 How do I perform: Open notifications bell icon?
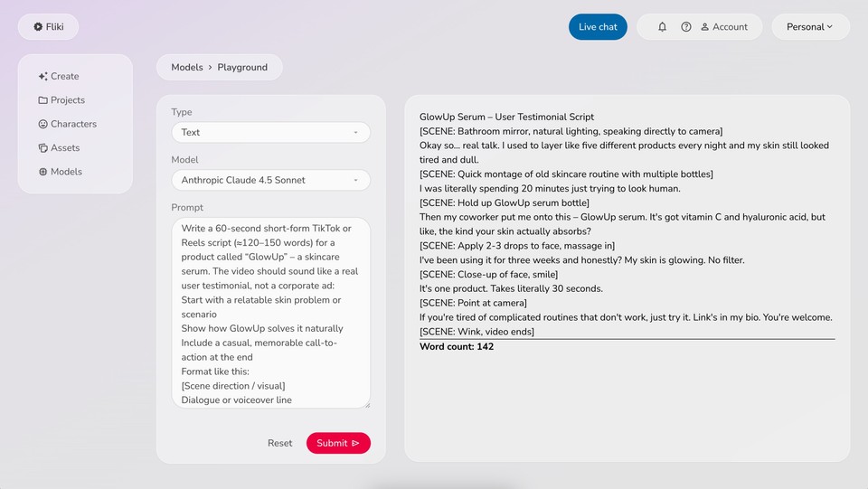(x=662, y=27)
